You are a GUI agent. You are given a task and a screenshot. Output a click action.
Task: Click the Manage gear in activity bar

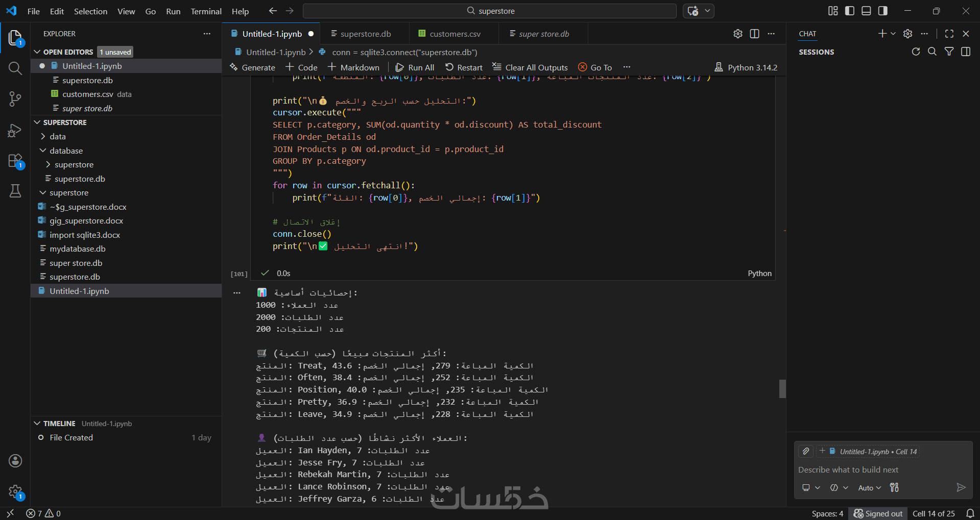[x=15, y=492]
